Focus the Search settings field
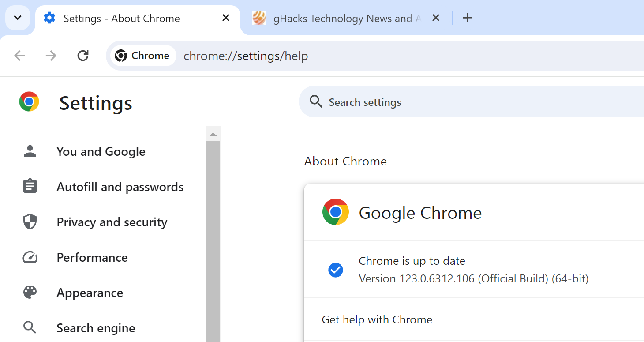This screenshot has height=342, width=644. [471, 102]
